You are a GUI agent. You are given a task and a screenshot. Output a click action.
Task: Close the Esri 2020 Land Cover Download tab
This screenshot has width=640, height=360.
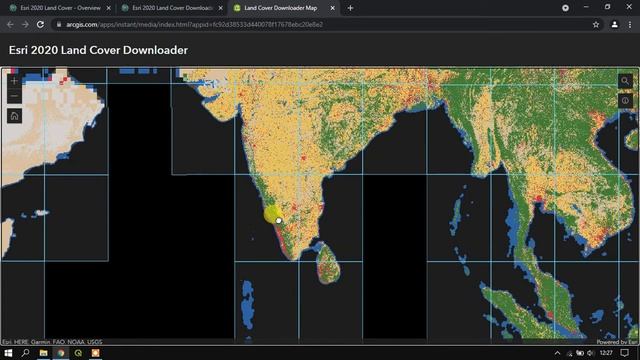pyautogui.click(x=220, y=8)
